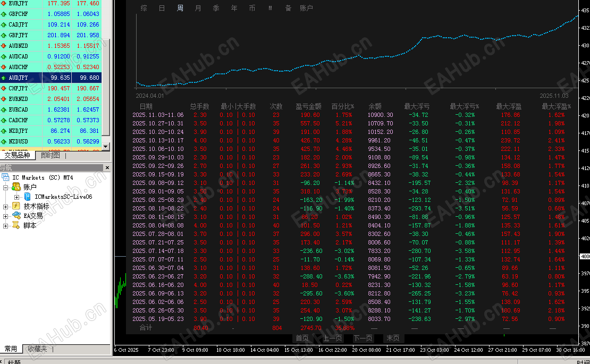Expand the EA交易 tree node
The height and width of the screenshot is (364, 590).
[5, 216]
